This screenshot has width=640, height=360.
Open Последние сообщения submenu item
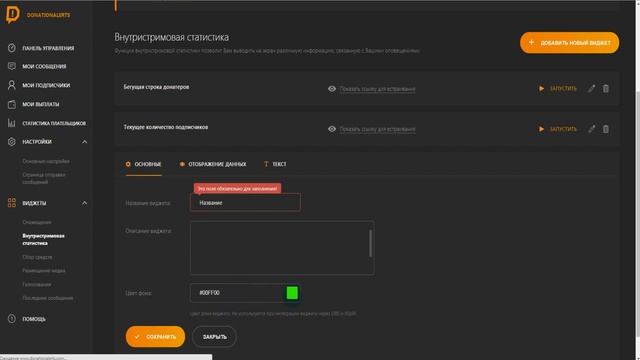[48, 298]
